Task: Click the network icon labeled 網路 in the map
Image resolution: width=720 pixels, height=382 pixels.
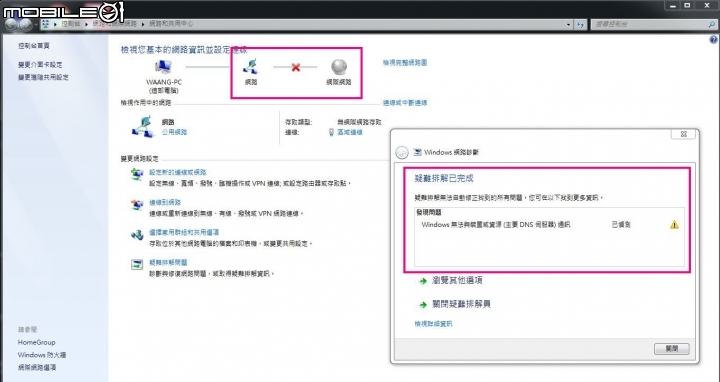Action: point(250,67)
